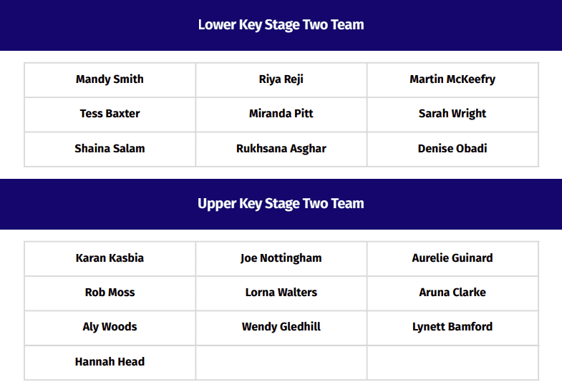This screenshot has width=562, height=392.
Task: Select Miranda Pitt's name
Action: [281, 114]
